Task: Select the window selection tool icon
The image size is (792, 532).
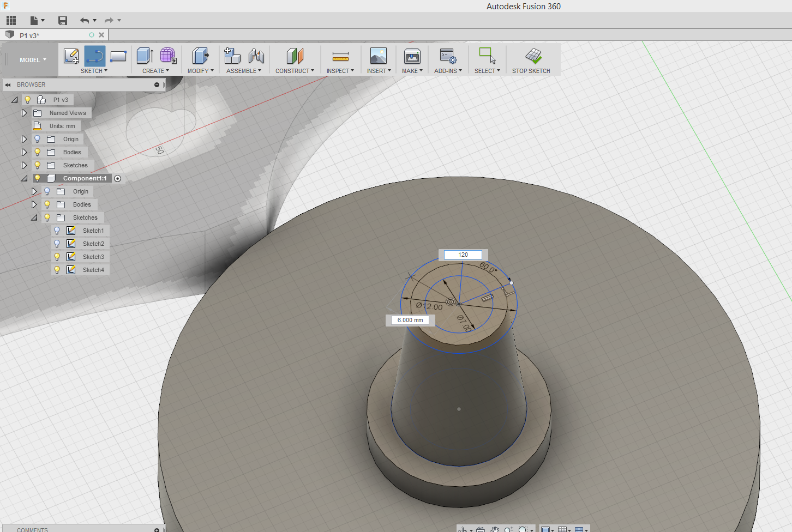Action: pyautogui.click(x=487, y=56)
